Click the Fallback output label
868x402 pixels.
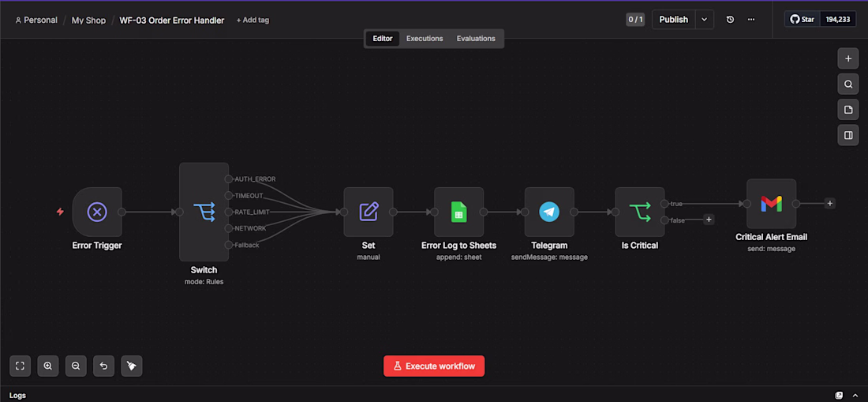(247, 245)
